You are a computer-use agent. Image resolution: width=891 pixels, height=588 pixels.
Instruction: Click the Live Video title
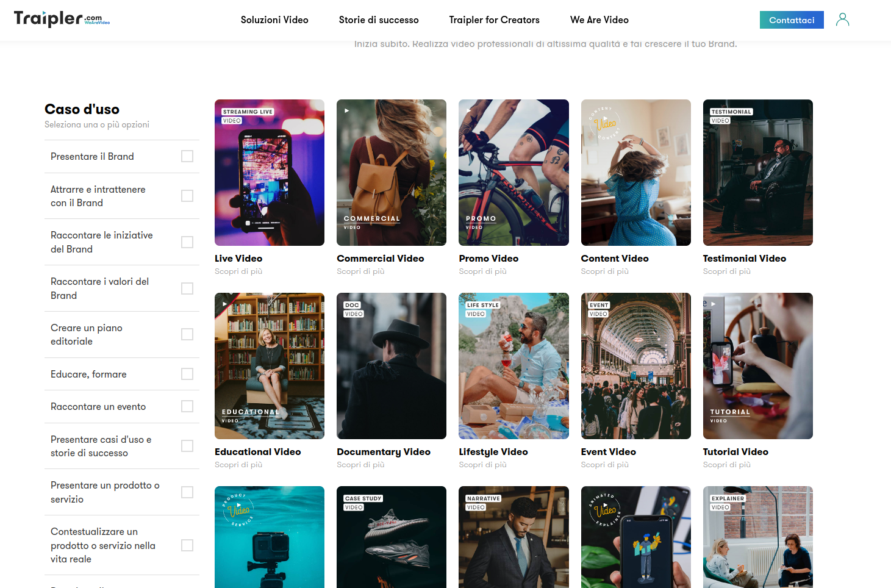coord(238,259)
